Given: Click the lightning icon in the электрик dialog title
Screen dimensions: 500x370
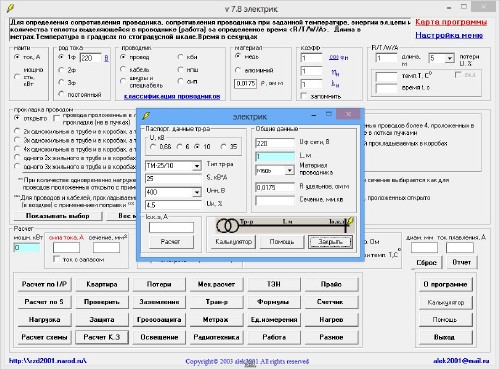Looking at the screenshot, I should click(x=146, y=116).
